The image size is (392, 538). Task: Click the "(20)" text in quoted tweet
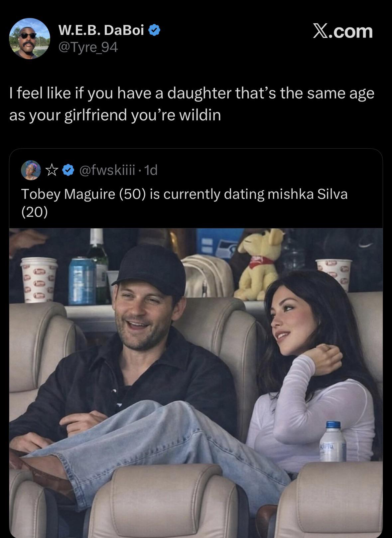point(35,212)
